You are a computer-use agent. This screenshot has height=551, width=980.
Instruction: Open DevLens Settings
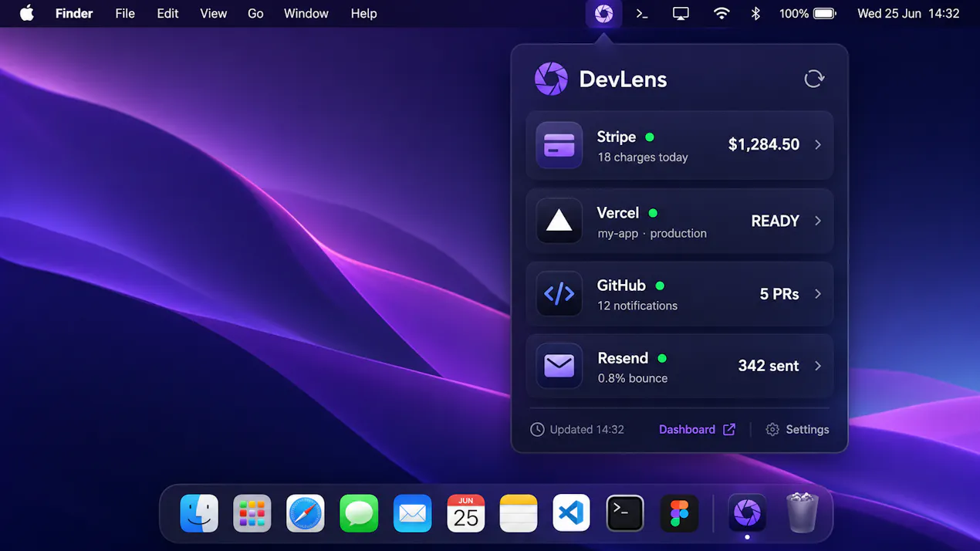(x=807, y=430)
